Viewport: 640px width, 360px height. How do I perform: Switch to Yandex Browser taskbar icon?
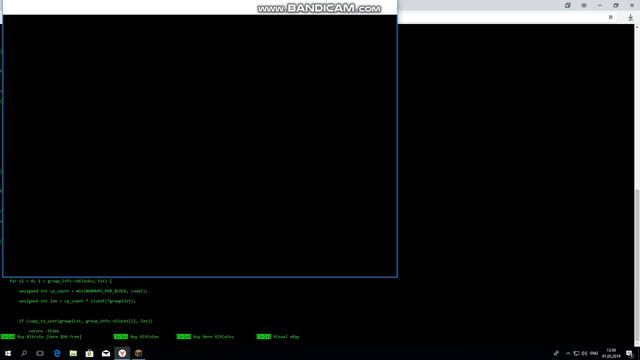(x=122, y=353)
